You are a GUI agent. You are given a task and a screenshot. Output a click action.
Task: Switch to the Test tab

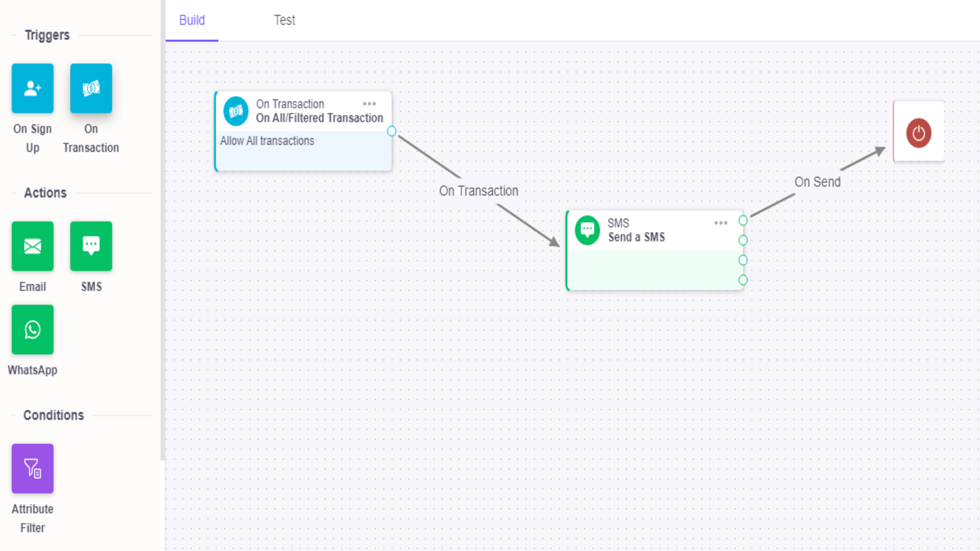(284, 20)
